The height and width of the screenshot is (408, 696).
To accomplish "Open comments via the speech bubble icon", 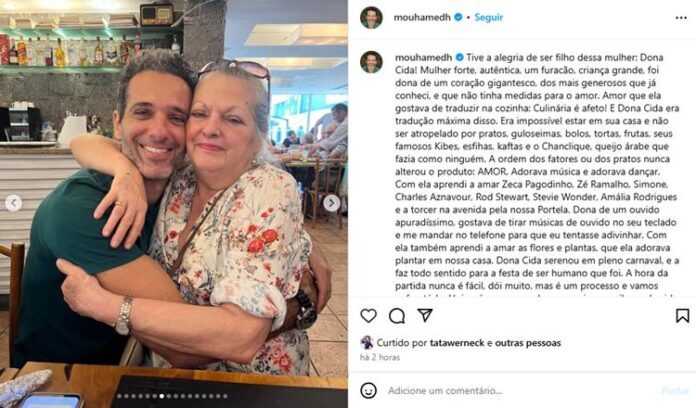I will click(397, 316).
